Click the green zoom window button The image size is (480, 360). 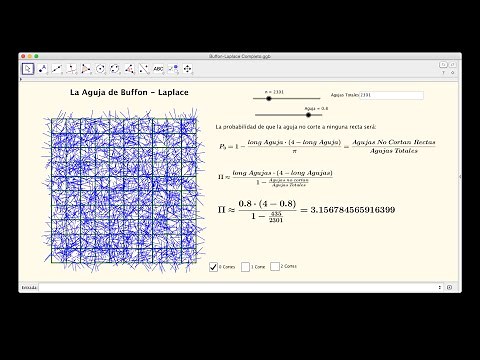36,56
